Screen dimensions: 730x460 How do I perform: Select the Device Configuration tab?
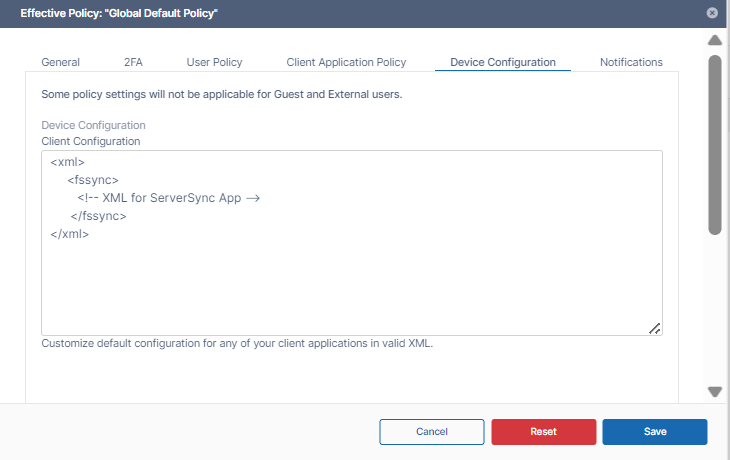pyautogui.click(x=502, y=62)
